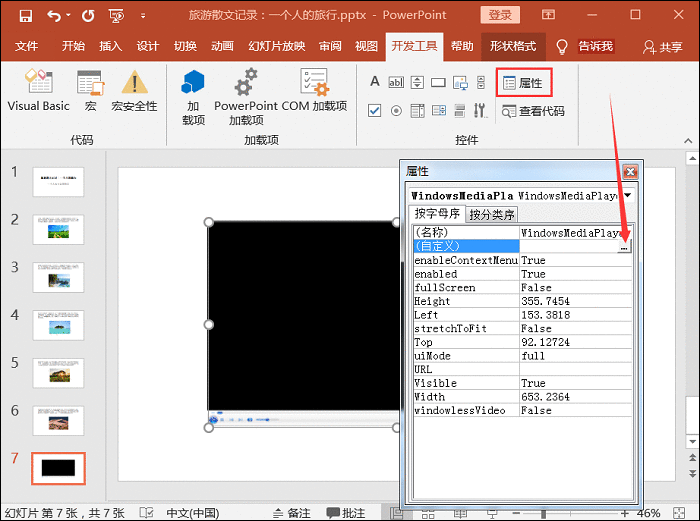Click the 属性 properties button
The image size is (700, 521).
click(524, 83)
